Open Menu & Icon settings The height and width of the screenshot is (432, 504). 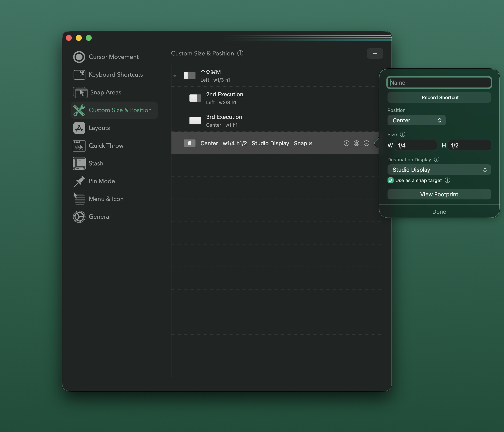click(x=98, y=199)
